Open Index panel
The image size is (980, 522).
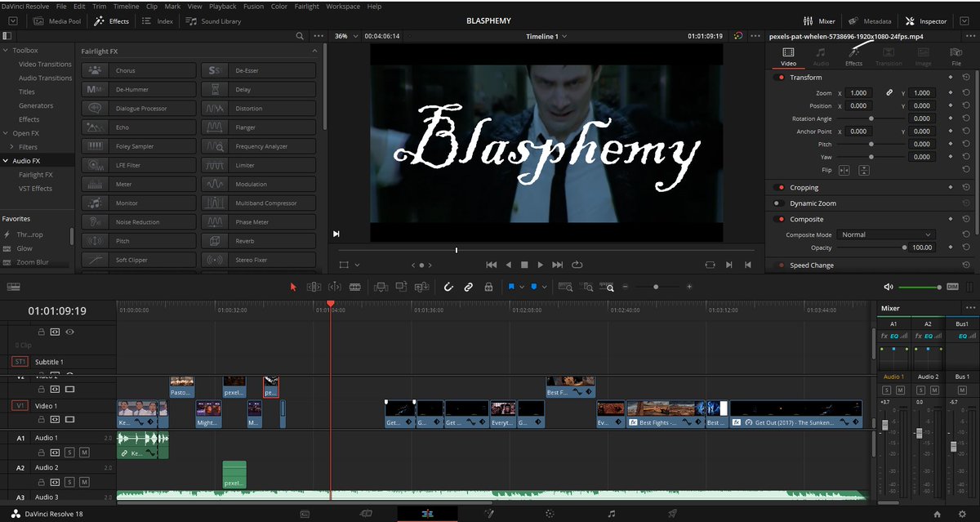[x=158, y=21]
